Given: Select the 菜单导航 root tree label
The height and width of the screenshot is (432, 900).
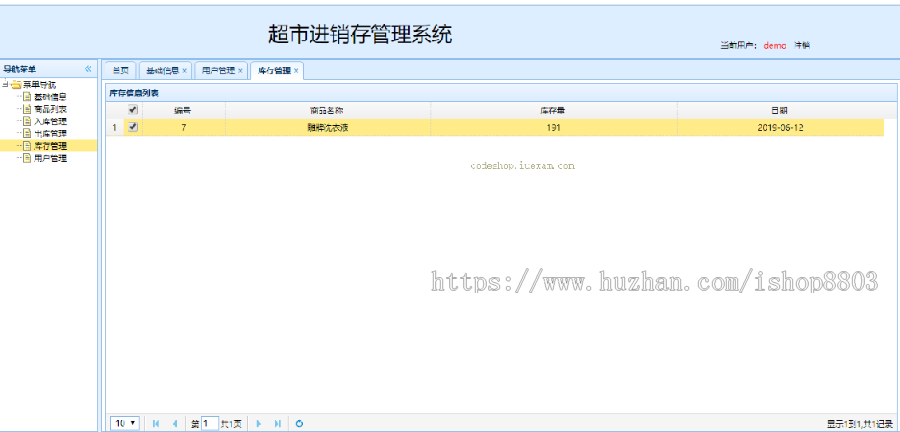Looking at the screenshot, I should [40, 85].
